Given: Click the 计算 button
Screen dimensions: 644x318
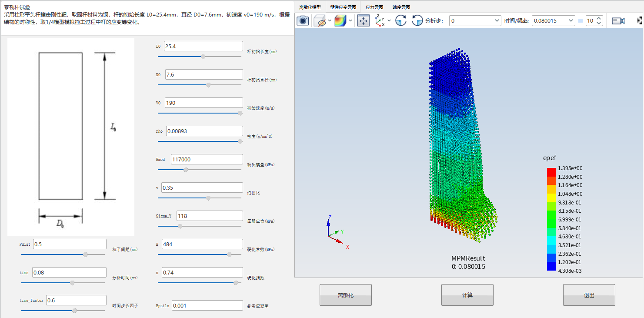Looking at the screenshot, I should pos(467,295).
